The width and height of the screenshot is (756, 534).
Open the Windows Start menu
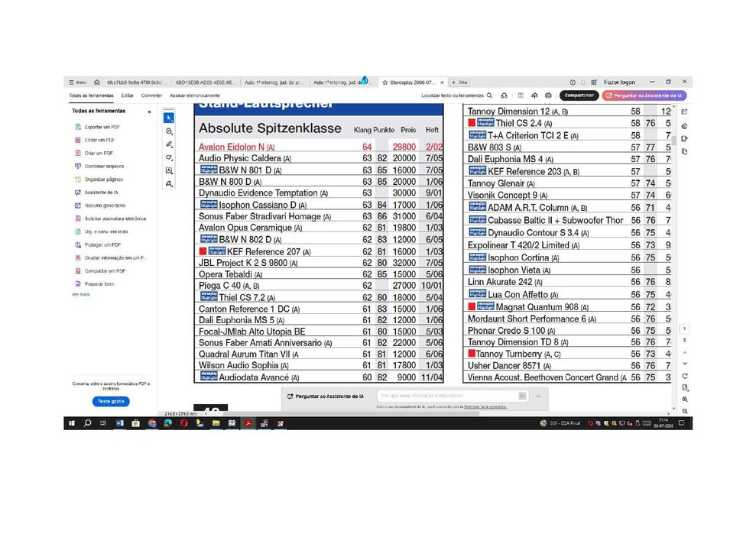click(71, 423)
